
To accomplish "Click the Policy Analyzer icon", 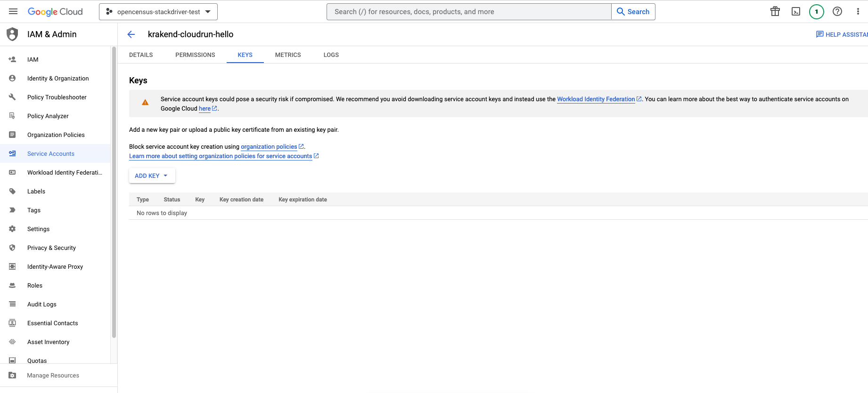I will pyautogui.click(x=12, y=116).
